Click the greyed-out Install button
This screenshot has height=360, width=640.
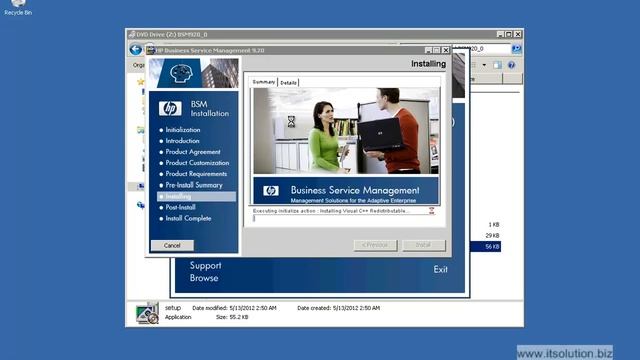point(424,245)
